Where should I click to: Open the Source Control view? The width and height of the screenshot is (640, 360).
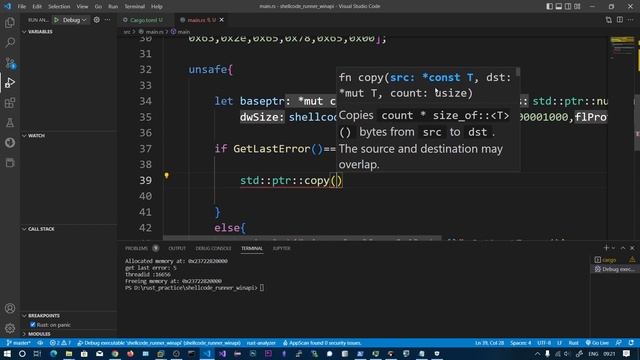point(10,62)
